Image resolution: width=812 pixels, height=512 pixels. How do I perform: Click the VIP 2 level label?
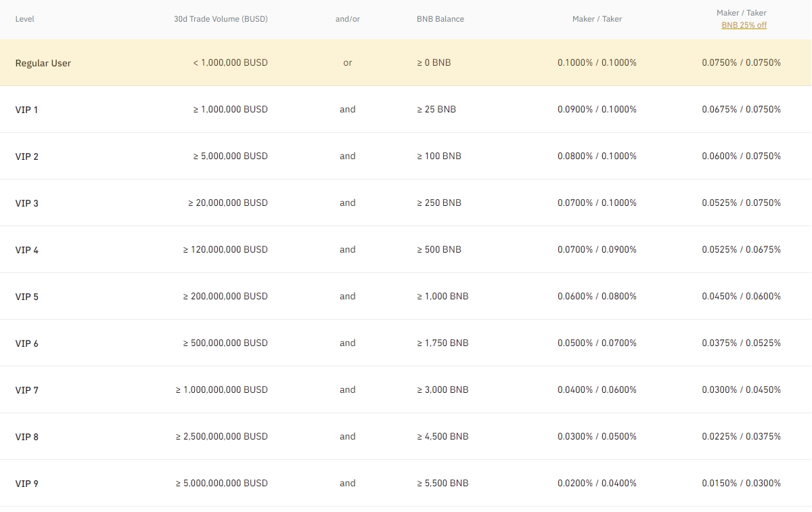click(x=27, y=156)
